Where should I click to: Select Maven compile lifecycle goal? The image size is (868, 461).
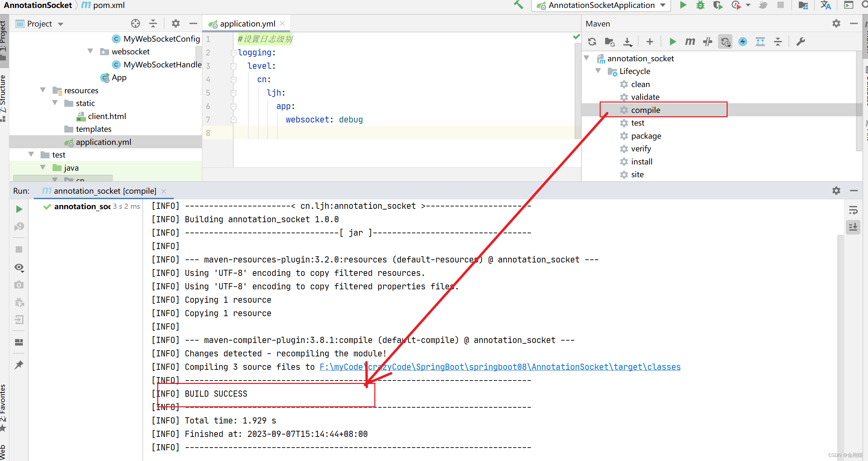(645, 110)
